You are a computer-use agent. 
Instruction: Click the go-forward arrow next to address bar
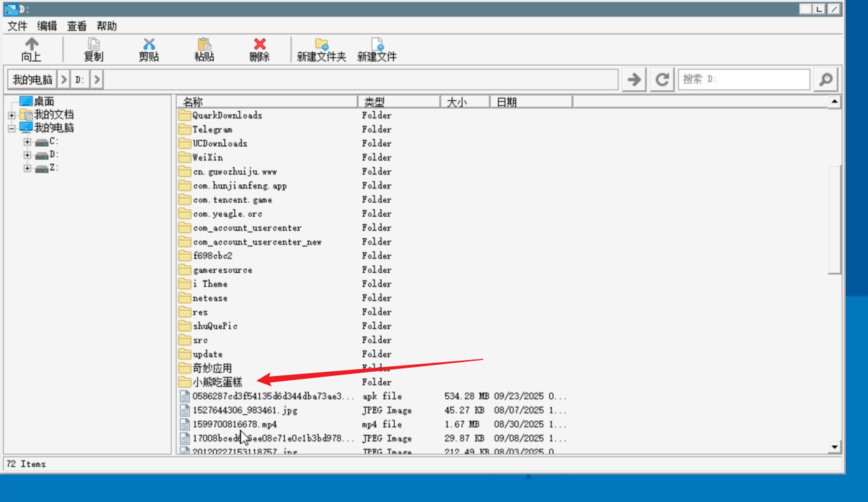click(x=633, y=80)
